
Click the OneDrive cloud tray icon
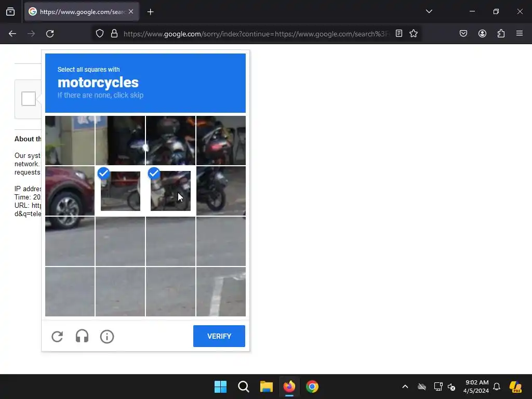coord(422,387)
